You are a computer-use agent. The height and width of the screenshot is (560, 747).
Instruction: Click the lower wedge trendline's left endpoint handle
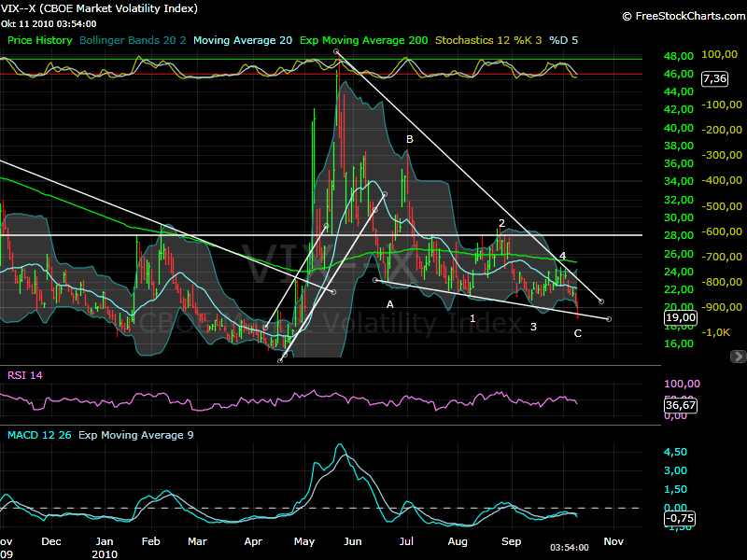[375, 280]
